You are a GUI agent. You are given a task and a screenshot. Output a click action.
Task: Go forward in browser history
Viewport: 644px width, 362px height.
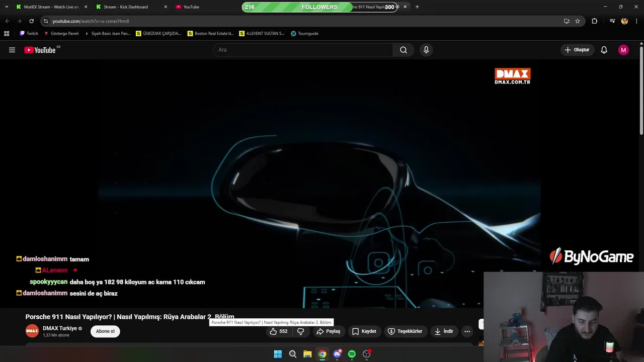19,21
